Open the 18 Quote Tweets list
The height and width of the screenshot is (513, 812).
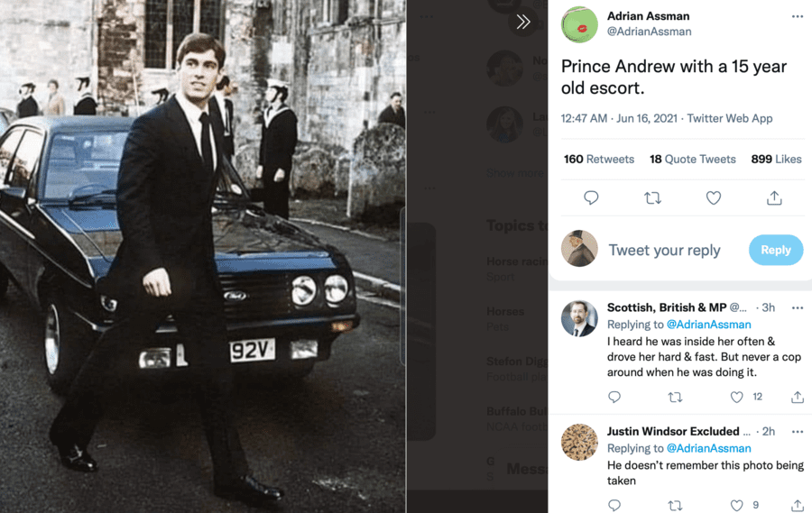[x=693, y=159]
